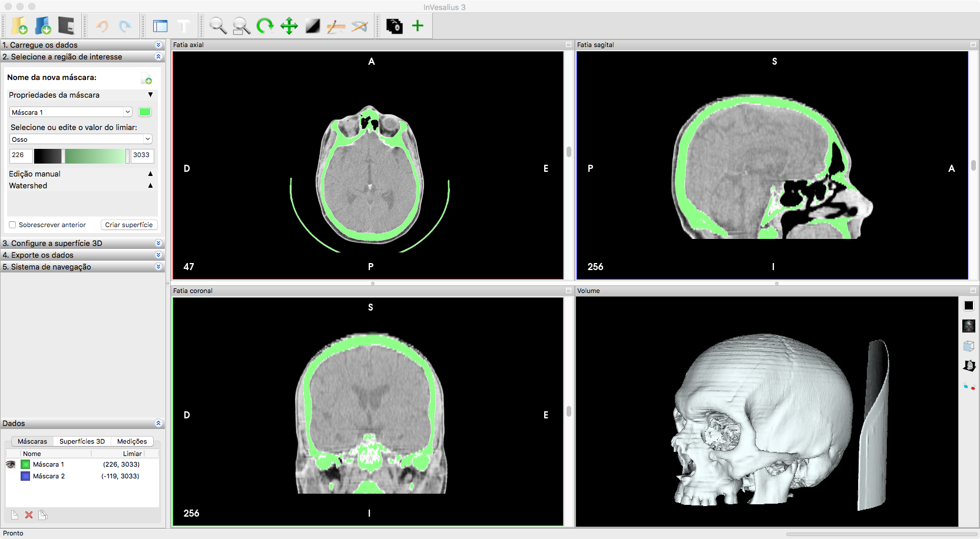Screen dimensions: 980x539
Task: Open the Medições tab
Action: click(132, 441)
